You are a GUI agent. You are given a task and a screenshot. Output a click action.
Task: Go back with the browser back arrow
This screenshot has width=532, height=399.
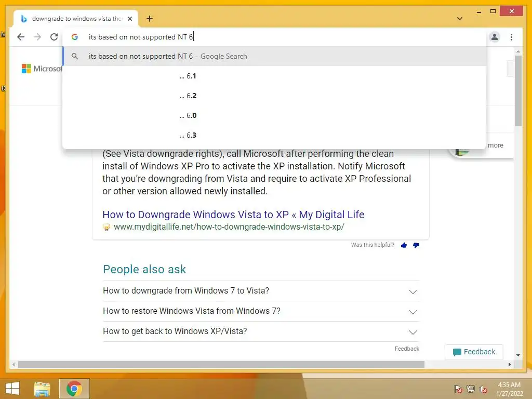(x=21, y=37)
